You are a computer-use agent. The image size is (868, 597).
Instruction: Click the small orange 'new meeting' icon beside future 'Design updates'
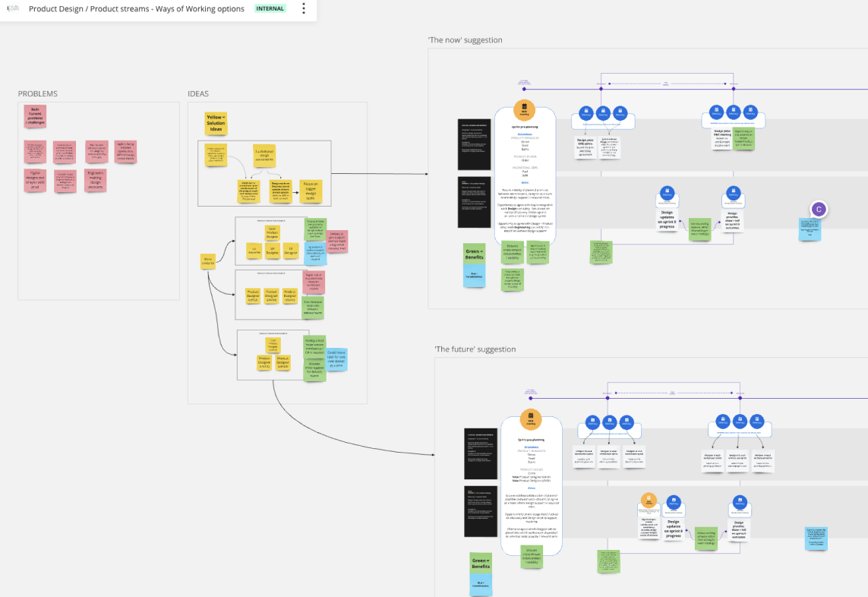click(649, 500)
